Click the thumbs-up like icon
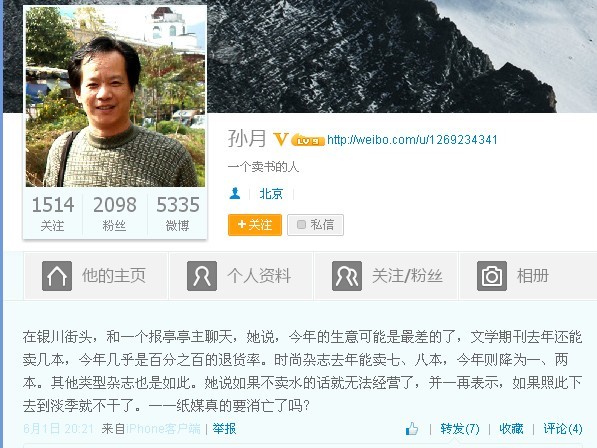 pyautogui.click(x=412, y=429)
